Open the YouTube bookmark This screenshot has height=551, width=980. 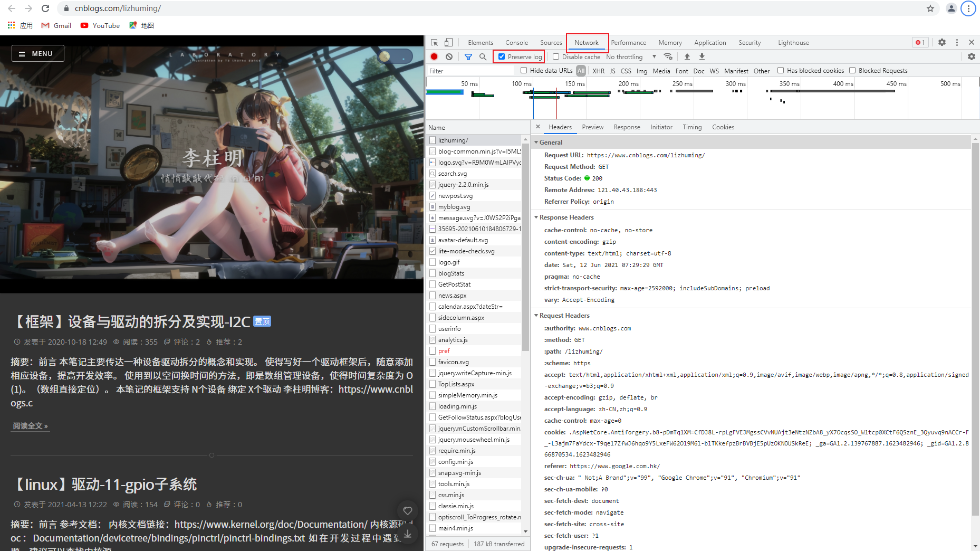pyautogui.click(x=100, y=25)
